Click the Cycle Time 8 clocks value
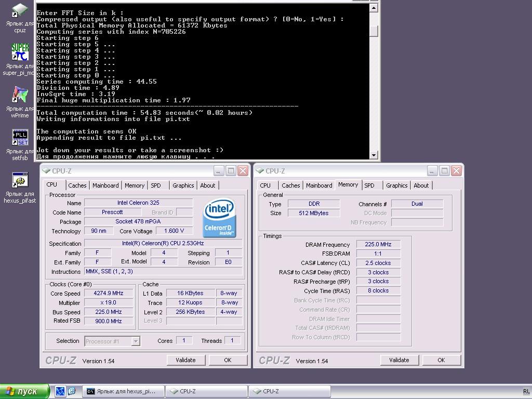The height and width of the screenshot is (399, 532). [378, 291]
